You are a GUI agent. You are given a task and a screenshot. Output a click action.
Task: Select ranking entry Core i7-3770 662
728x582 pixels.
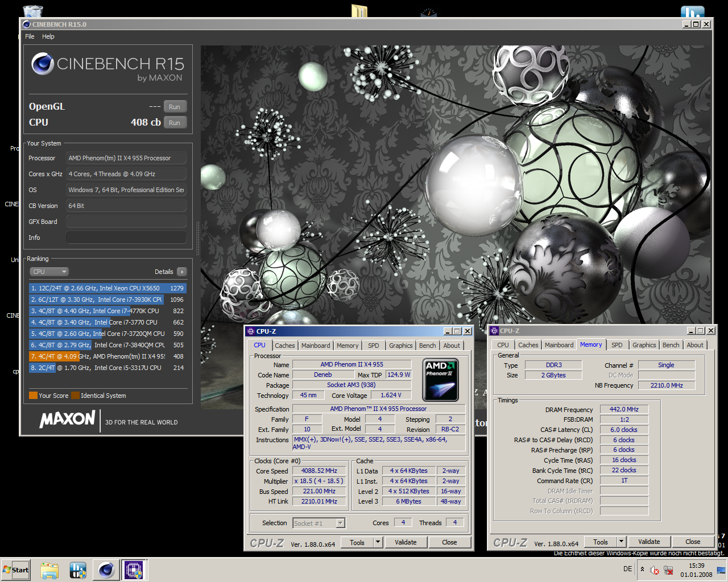coord(107,322)
